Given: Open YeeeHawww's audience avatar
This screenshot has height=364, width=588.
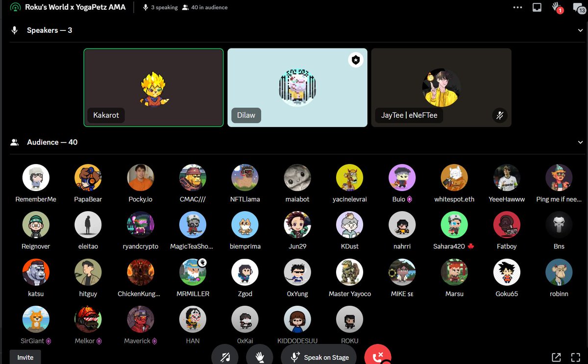Looking at the screenshot, I should pyautogui.click(x=507, y=177).
